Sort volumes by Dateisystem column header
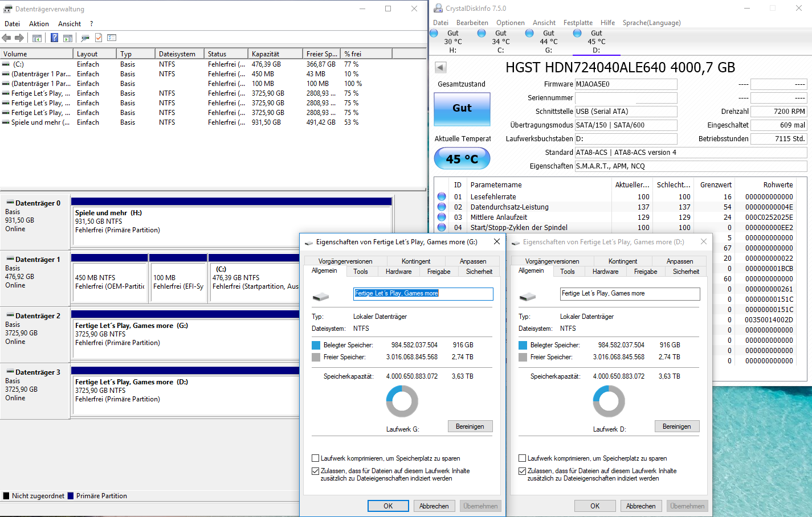This screenshot has width=812, height=517. [x=179, y=54]
